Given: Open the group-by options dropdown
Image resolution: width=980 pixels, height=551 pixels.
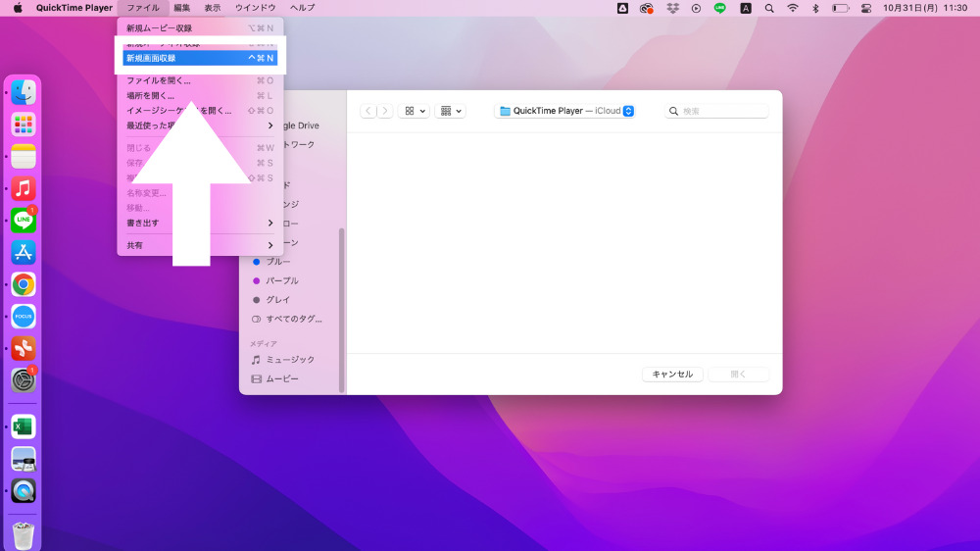Looking at the screenshot, I should point(450,111).
